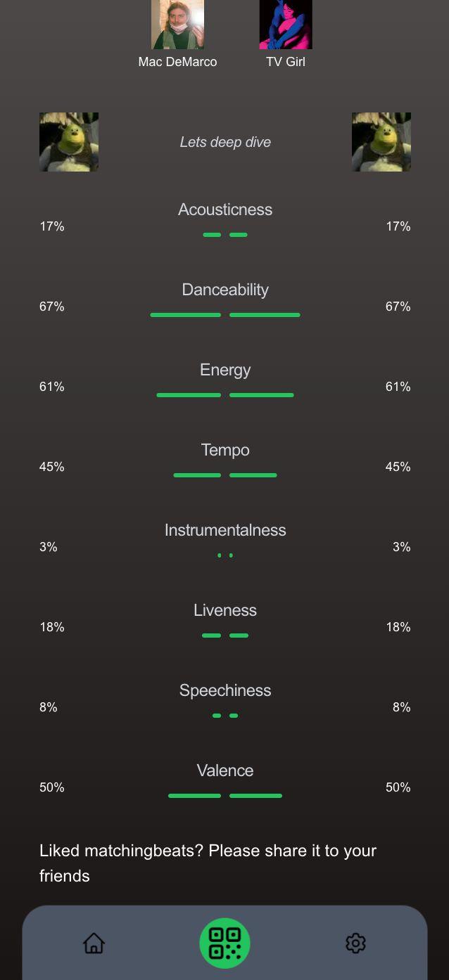Viewport: 449px width, 980px height.
Task: Click the Instrumentalness heading
Action: pos(225,530)
